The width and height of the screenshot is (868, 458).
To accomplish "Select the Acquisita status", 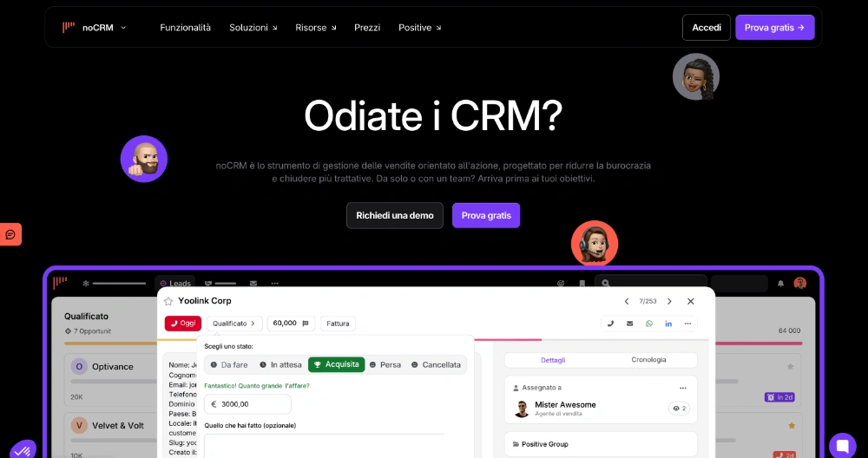I will pos(337,364).
